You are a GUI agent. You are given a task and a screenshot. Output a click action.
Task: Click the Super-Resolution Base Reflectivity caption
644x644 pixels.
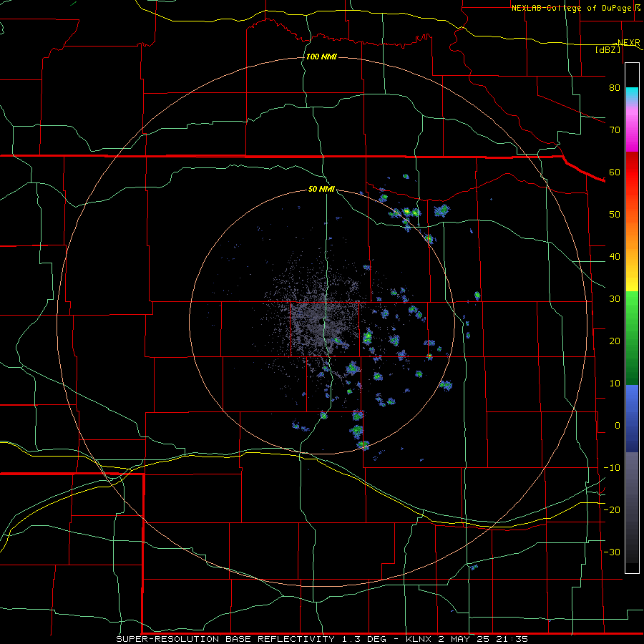pos(225,639)
